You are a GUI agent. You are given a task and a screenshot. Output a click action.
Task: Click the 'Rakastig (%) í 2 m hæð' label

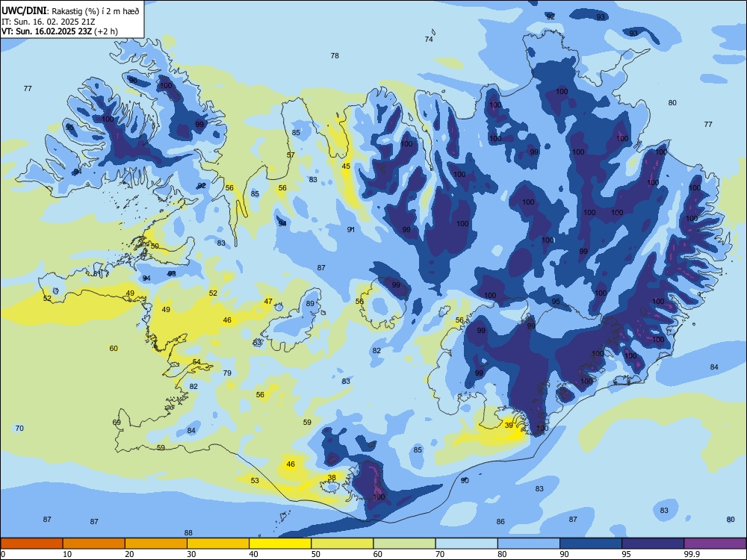point(96,10)
